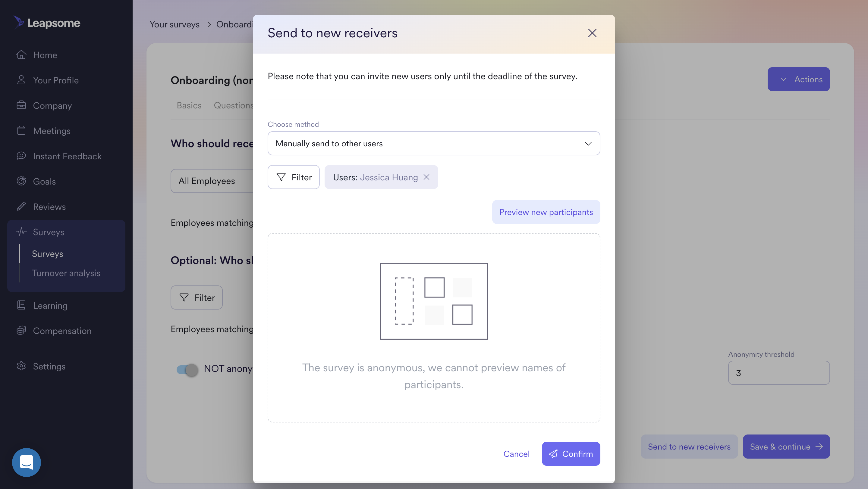Image resolution: width=868 pixels, height=489 pixels.
Task: Click Save & continue
Action: (x=786, y=447)
